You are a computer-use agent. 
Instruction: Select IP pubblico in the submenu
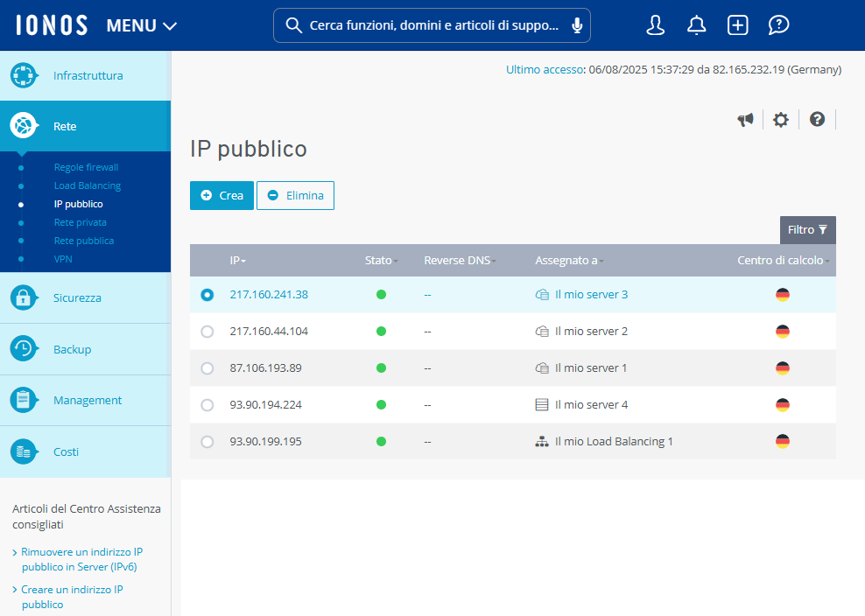pyautogui.click(x=78, y=204)
